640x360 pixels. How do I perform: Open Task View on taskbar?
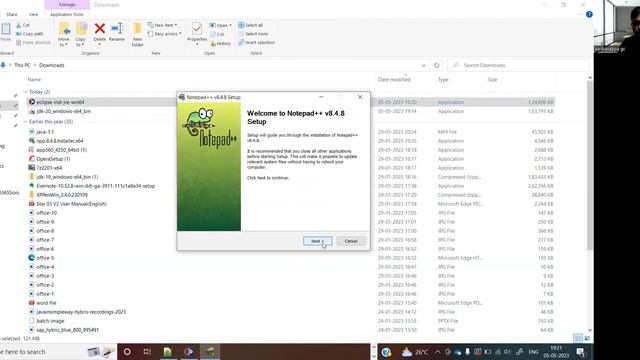point(147,351)
